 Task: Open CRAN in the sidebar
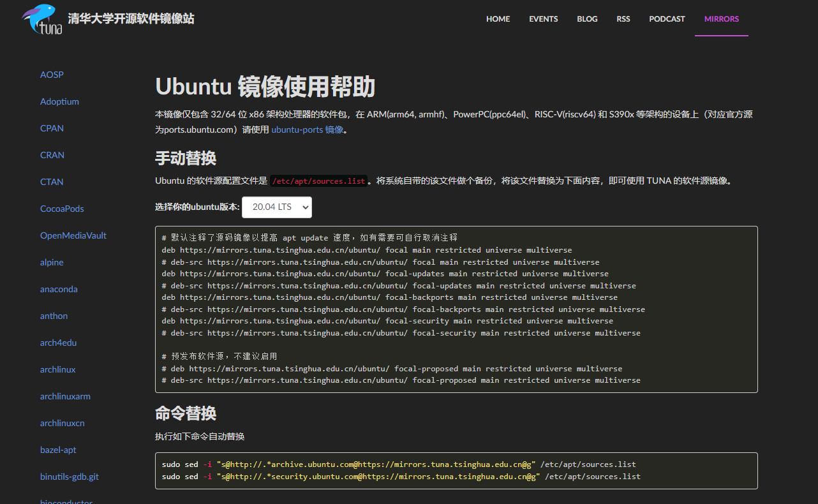point(52,155)
